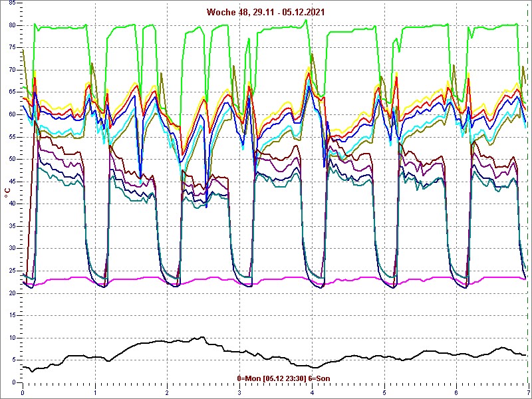Click the 10 label on the y-axis

tap(13, 337)
